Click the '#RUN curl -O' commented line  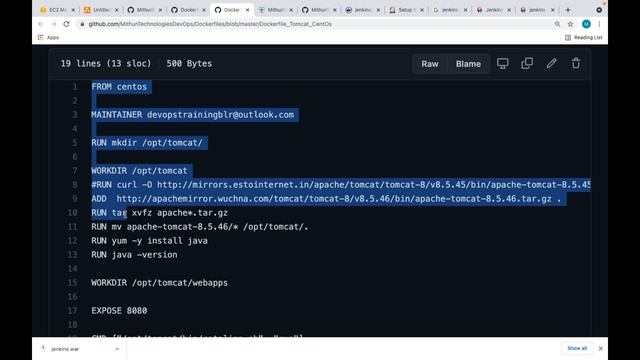point(341,185)
